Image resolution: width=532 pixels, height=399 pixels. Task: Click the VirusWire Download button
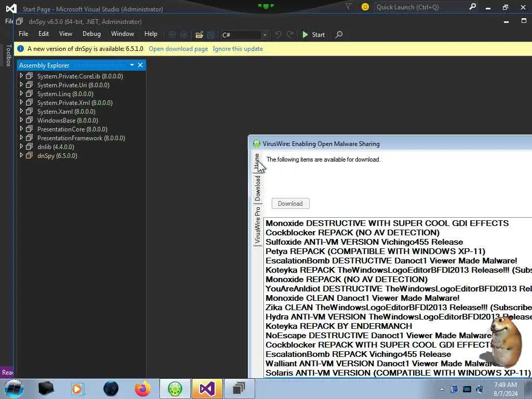pos(290,204)
